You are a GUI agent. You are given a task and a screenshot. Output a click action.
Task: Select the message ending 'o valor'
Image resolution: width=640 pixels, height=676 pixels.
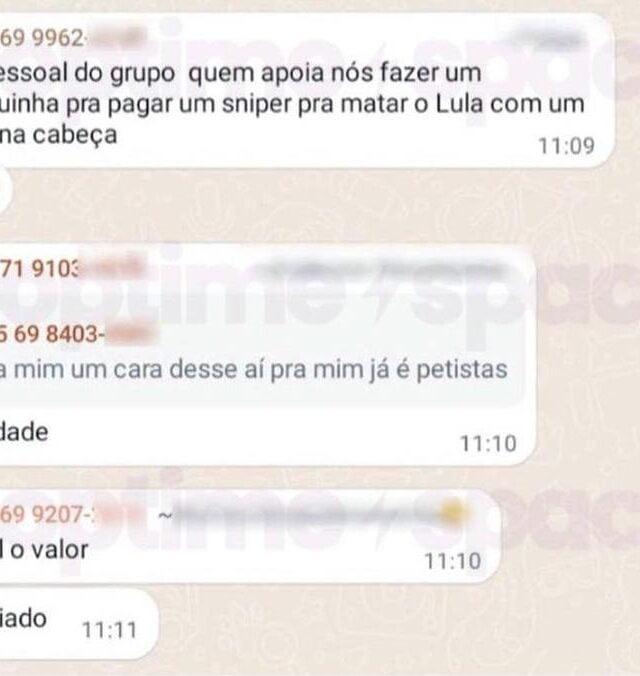44,550
